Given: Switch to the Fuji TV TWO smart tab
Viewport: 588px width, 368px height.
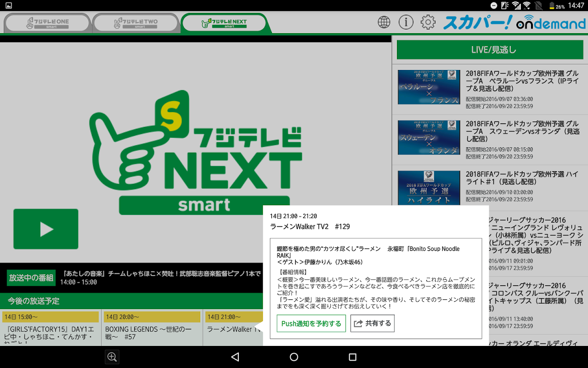Looking at the screenshot, I should [x=136, y=23].
